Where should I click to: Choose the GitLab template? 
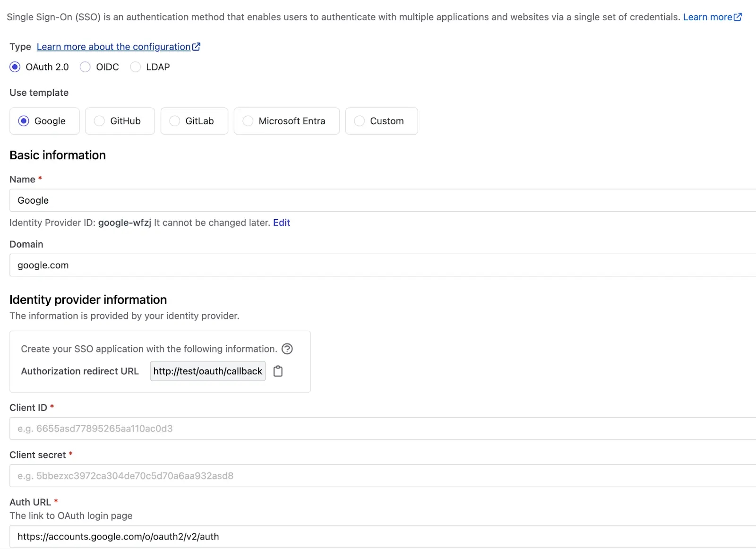click(x=175, y=121)
